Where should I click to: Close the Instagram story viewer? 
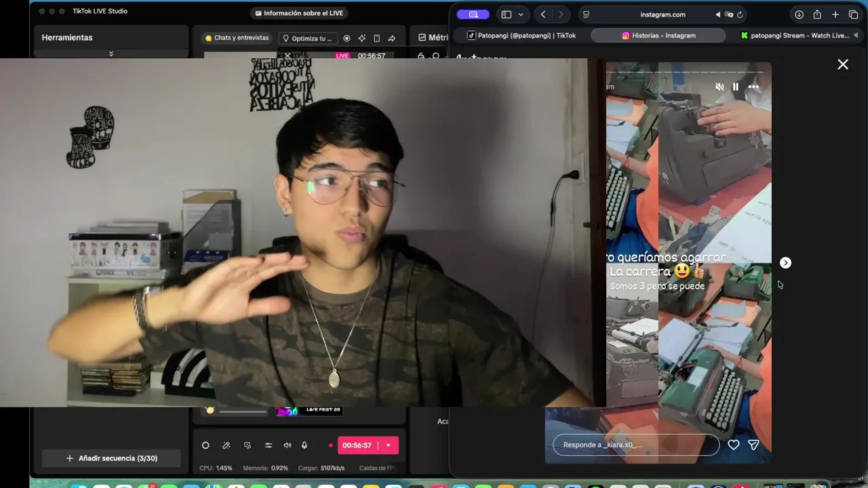843,64
